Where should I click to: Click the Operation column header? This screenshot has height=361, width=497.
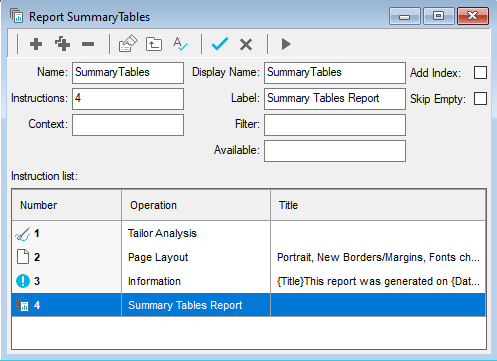tap(196, 205)
